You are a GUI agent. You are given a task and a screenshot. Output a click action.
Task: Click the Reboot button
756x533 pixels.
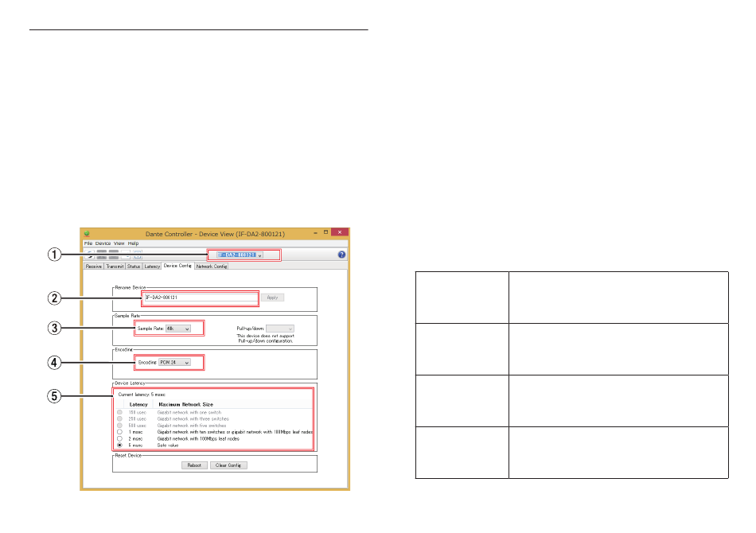[194, 465]
